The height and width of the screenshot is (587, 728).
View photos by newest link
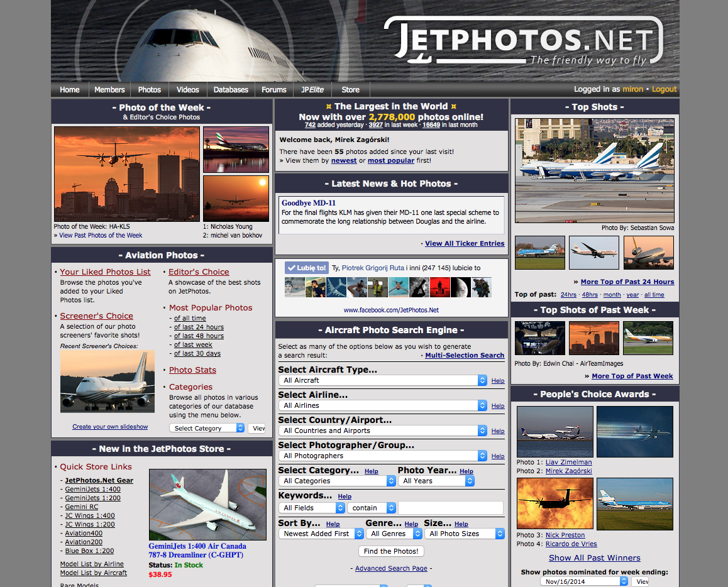click(344, 160)
